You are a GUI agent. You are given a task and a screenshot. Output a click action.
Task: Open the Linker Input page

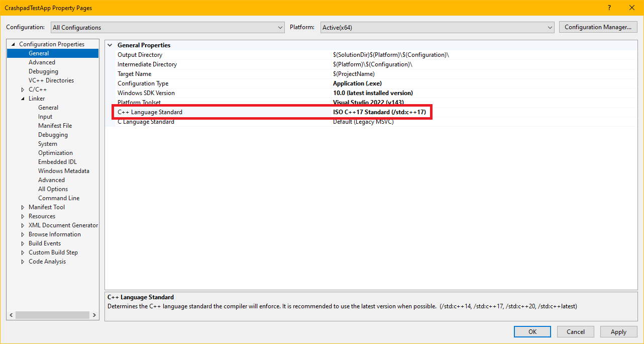click(45, 117)
